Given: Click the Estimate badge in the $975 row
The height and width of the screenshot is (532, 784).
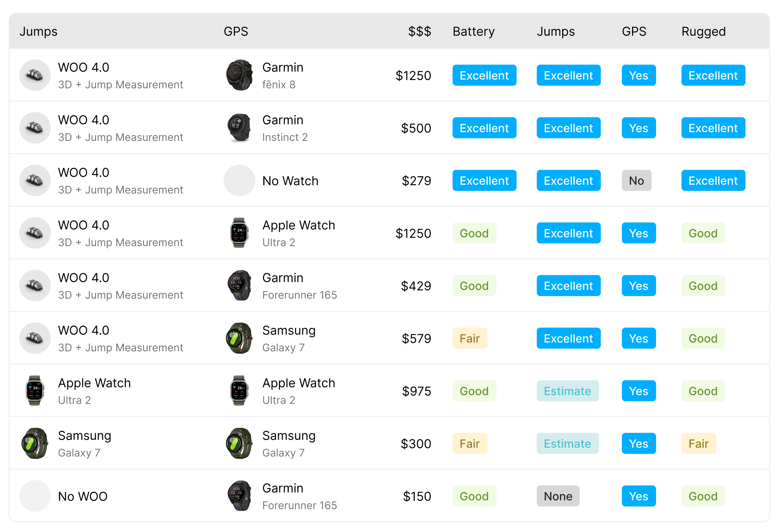Looking at the screenshot, I should point(568,391).
